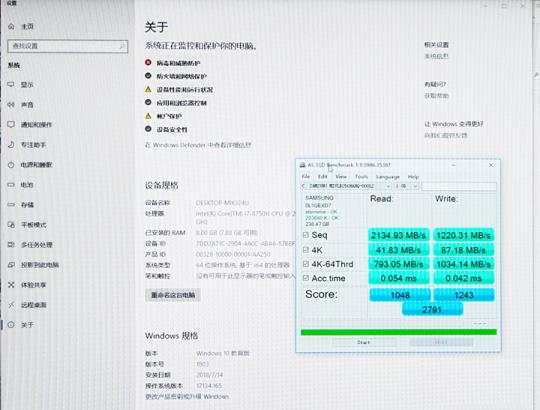Open Focus assist (专注助手) moon icon
The image size is (540, 410).
click(11, 145)
